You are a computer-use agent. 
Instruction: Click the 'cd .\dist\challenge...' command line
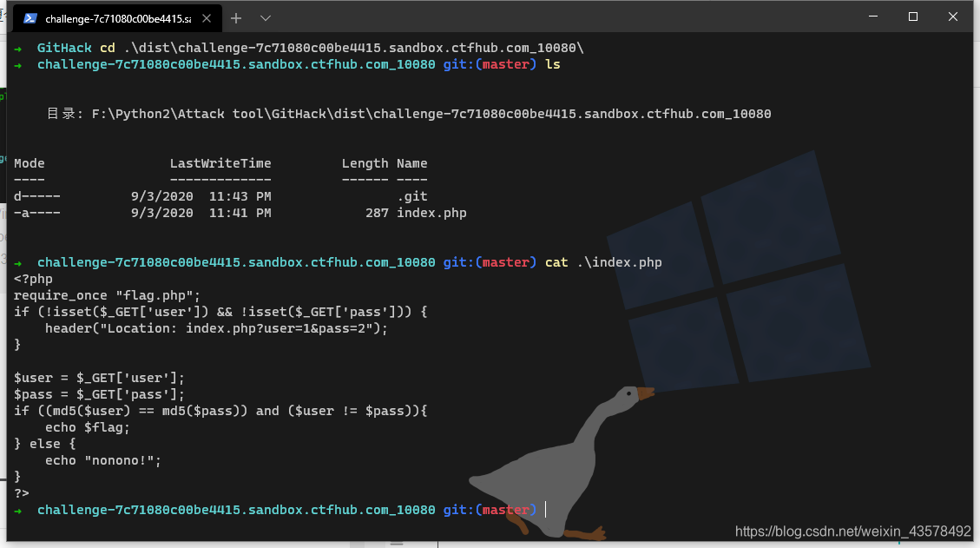point(342,48)
